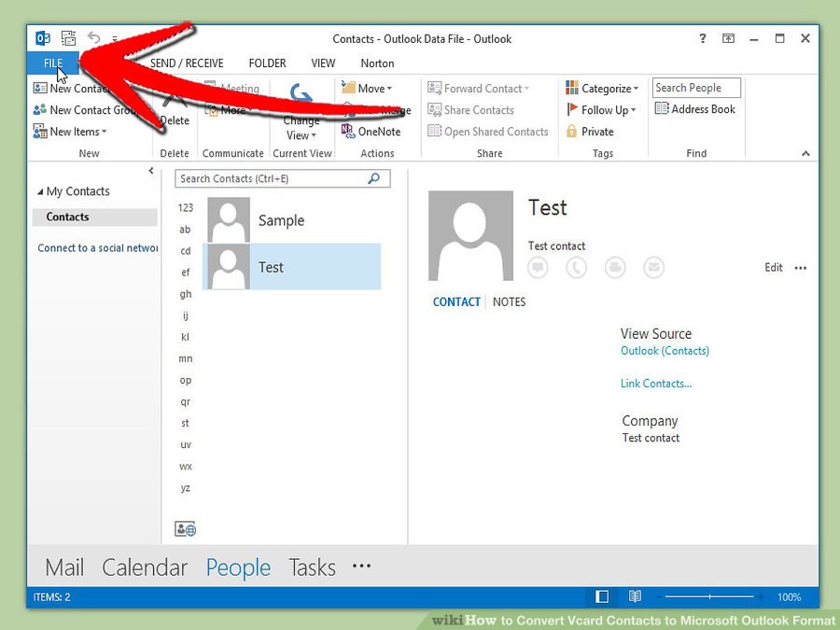Click the Send/Receive All Folders quick access icon
This screenshot has height=630, width=840.
(68, 38)
